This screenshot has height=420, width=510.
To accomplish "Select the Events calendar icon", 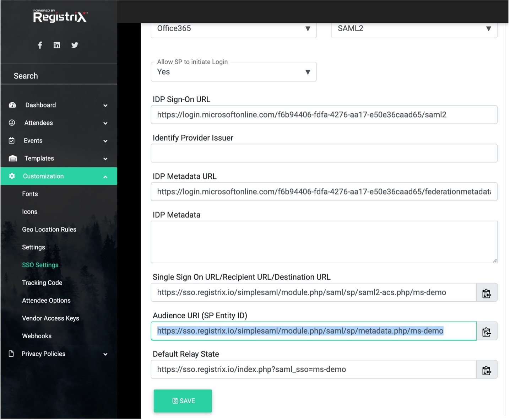I will click(x=12, y=140).
